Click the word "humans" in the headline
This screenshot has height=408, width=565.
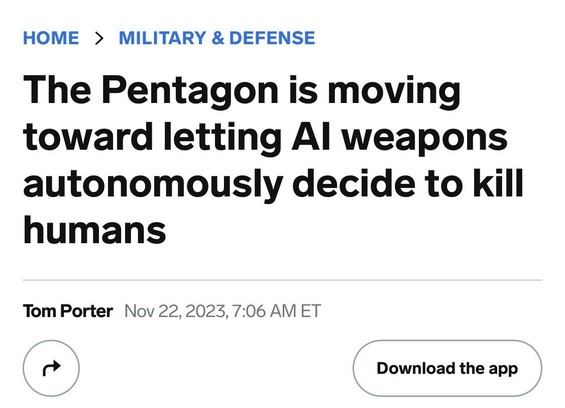click(95, 230)
